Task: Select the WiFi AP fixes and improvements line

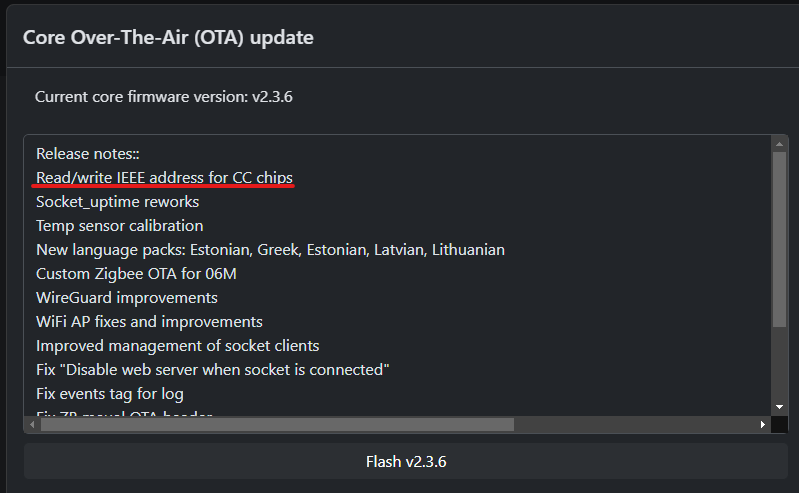Action: (x=149, y=322)
